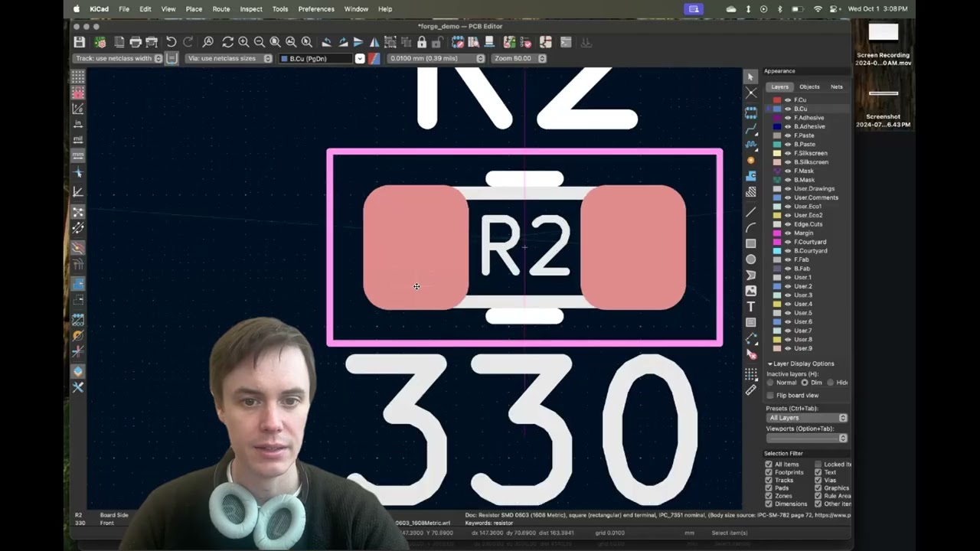The image size is (980, 551).
Task: Select the Add vias tool
Action: point(751,160)
